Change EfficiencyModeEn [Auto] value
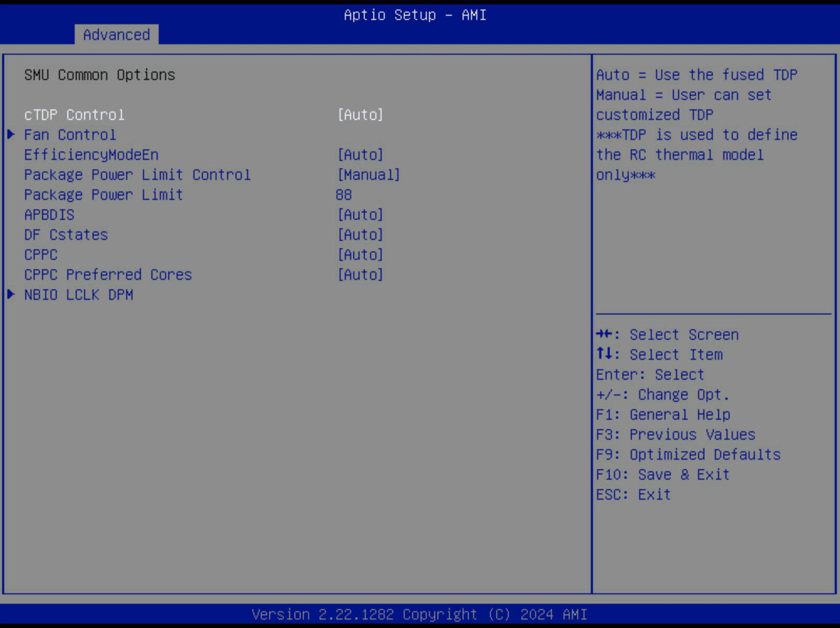This screenshot has width=840, height=628. 361,155
